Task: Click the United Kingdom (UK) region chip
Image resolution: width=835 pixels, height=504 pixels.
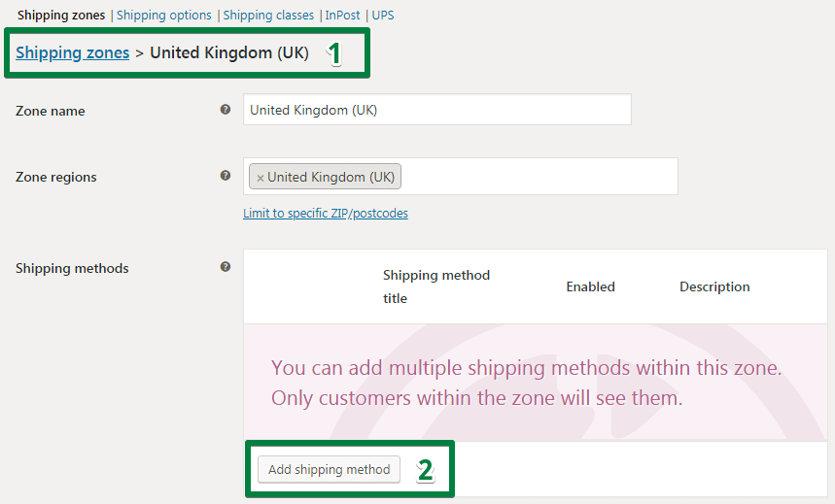Action: [325, 177]
